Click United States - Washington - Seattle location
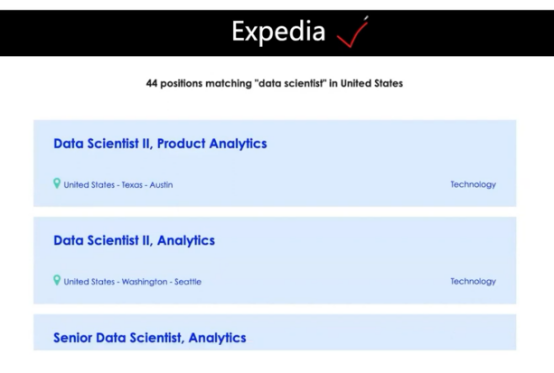This screenshot has width=554, height=373. coord(132,282)
